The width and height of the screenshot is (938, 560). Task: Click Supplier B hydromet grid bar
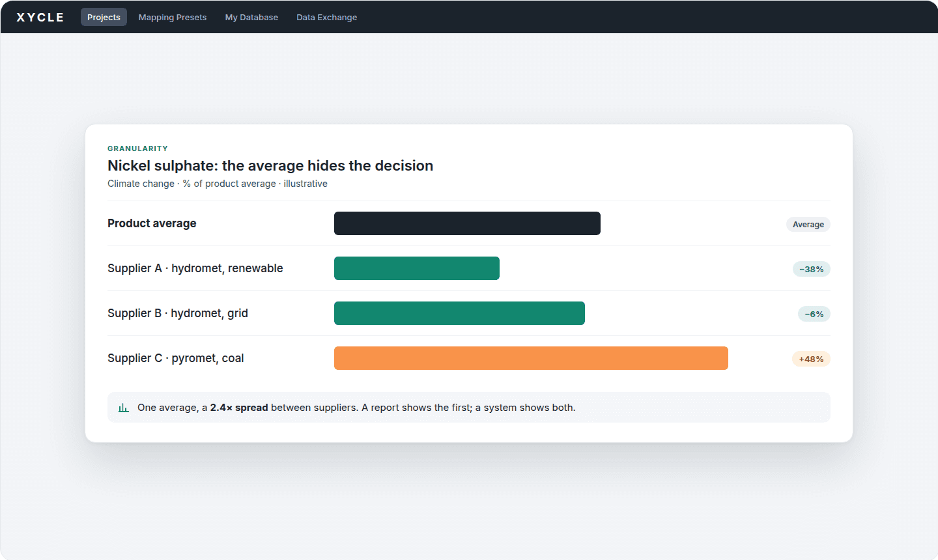pos(459,313)
